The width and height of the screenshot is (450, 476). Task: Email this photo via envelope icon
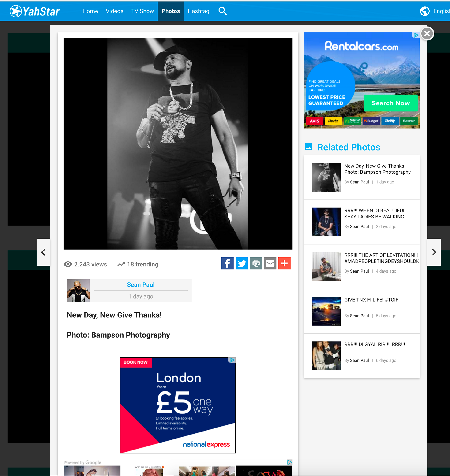(x=270, y=263)
